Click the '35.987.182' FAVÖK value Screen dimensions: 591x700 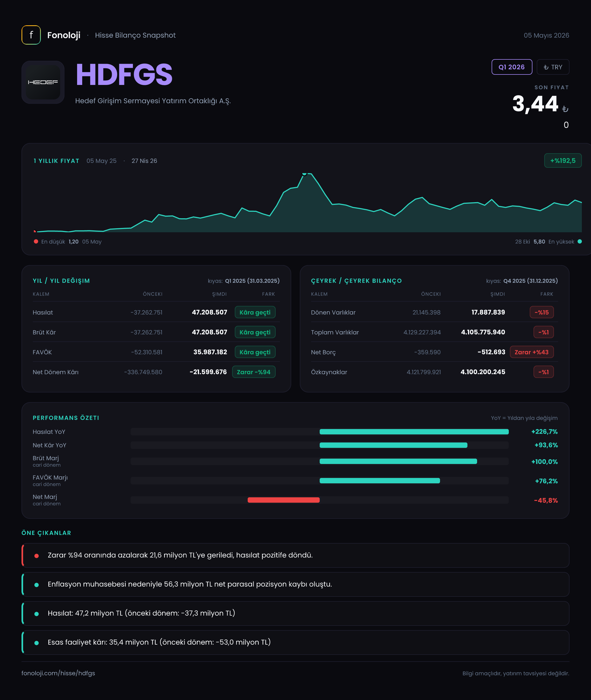(210, 352)
